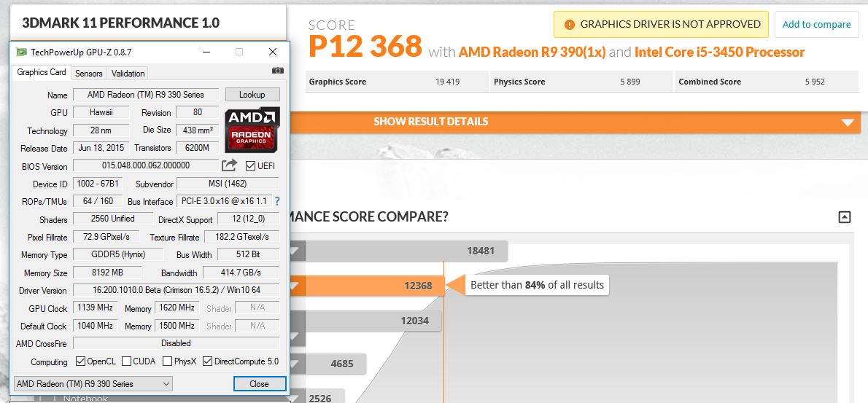
Task: Click the Physics Score value 5 899
Action: pos(630,82)
